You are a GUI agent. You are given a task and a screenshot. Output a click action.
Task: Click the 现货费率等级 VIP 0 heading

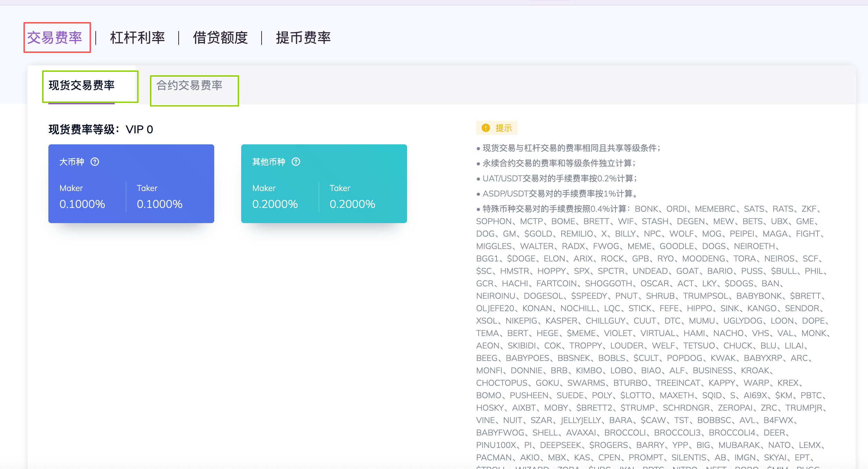point(101,130)
